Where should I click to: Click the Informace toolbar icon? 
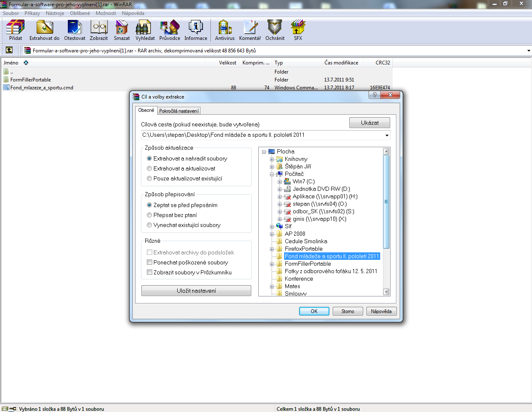pyautogui.click(x=196, y=27)
